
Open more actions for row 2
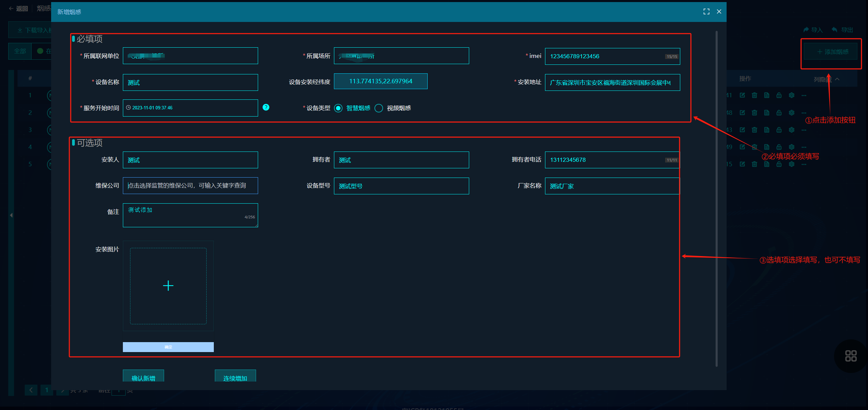pos(804,112)
